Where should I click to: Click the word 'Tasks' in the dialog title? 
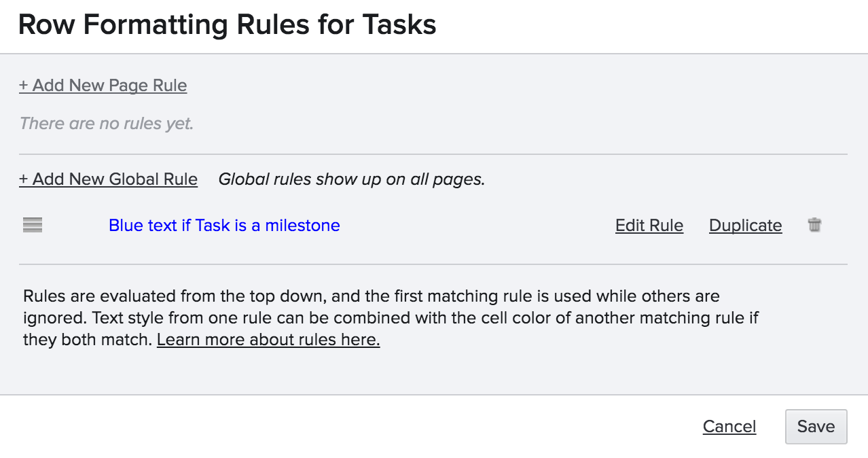(x=399, y=25)
